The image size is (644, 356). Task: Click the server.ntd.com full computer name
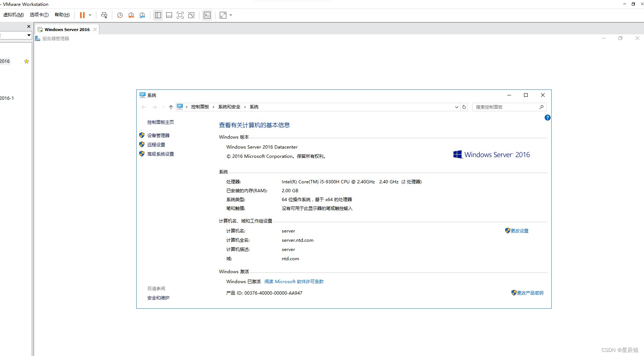(x=298, y=240)
